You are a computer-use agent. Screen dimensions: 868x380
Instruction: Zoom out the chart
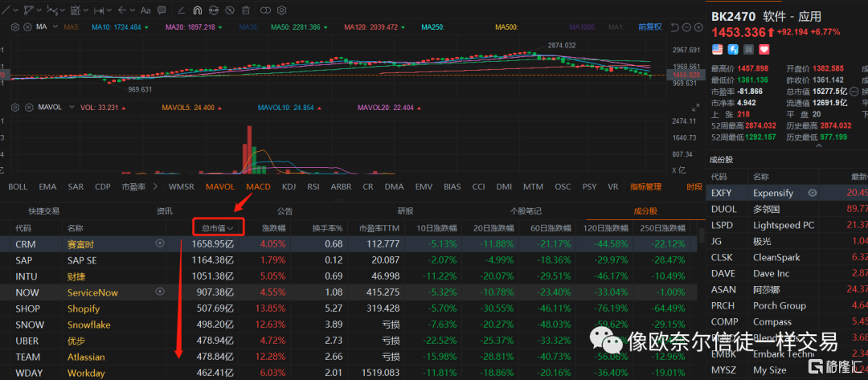pyautogui.click(x=686, y=27)
